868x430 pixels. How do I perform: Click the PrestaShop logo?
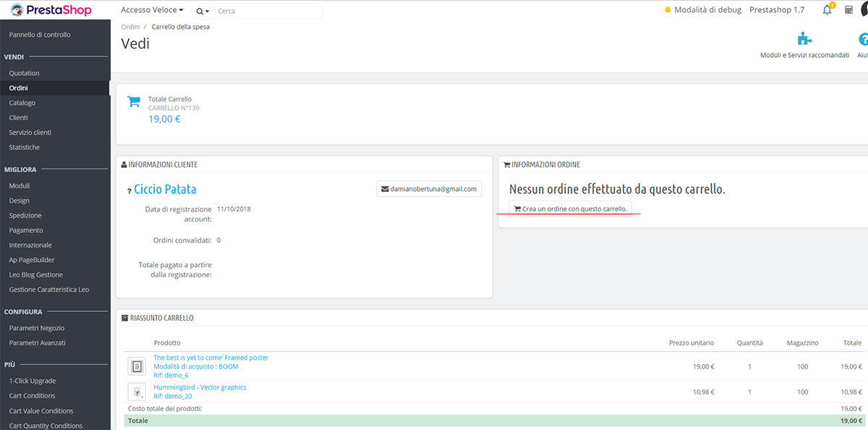click(x=51, y=10)
